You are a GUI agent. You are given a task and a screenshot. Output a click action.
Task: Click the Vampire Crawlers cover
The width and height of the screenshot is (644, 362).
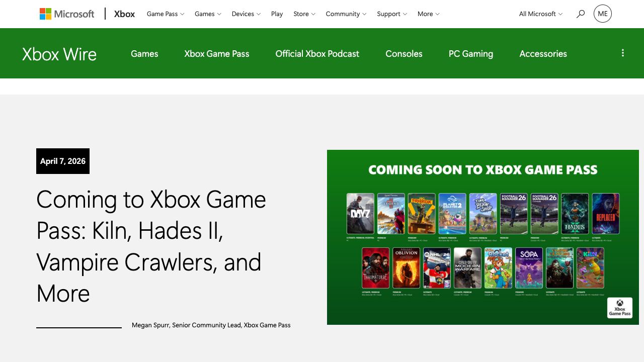pos(560,268)
